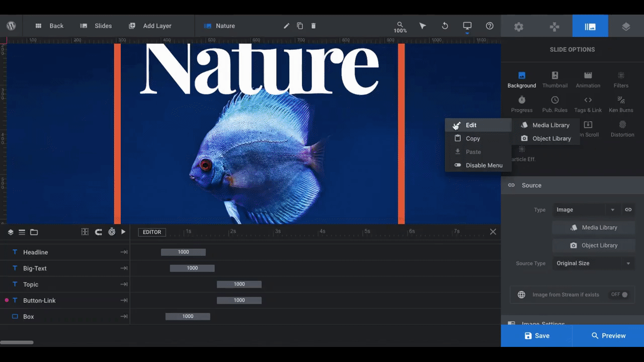Open Background slide settings
644x362 pixels.
click(x=522, y=80)
